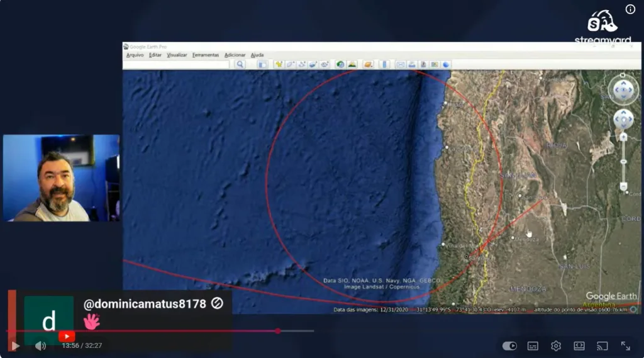Click the historical imagery clock icon
The image size is (644, 358).
click(340, 65)
